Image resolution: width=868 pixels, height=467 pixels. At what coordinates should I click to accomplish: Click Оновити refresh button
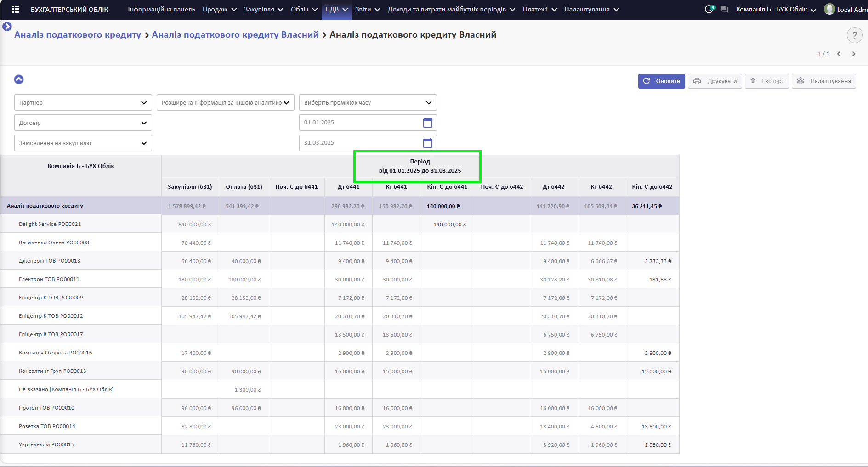(x=661, y=81)
